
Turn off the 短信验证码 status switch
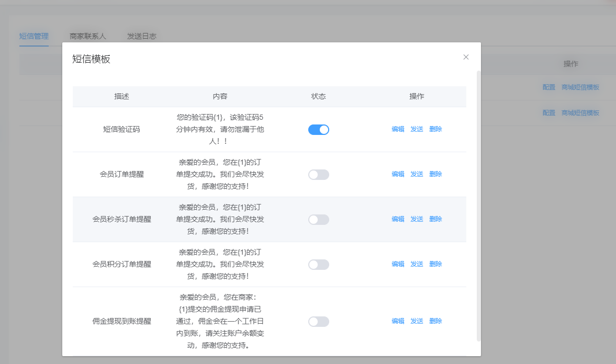[319, 130]
